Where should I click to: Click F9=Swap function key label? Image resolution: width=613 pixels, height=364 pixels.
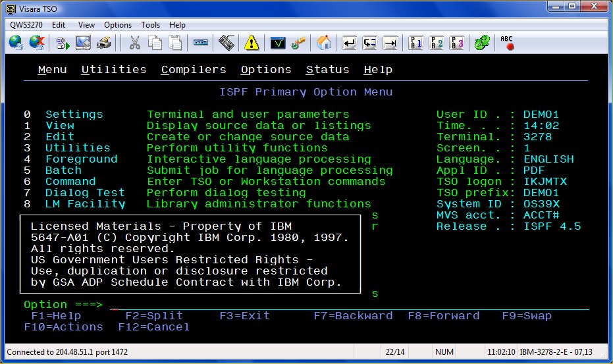pyautogui.click(x=527, y=316)
